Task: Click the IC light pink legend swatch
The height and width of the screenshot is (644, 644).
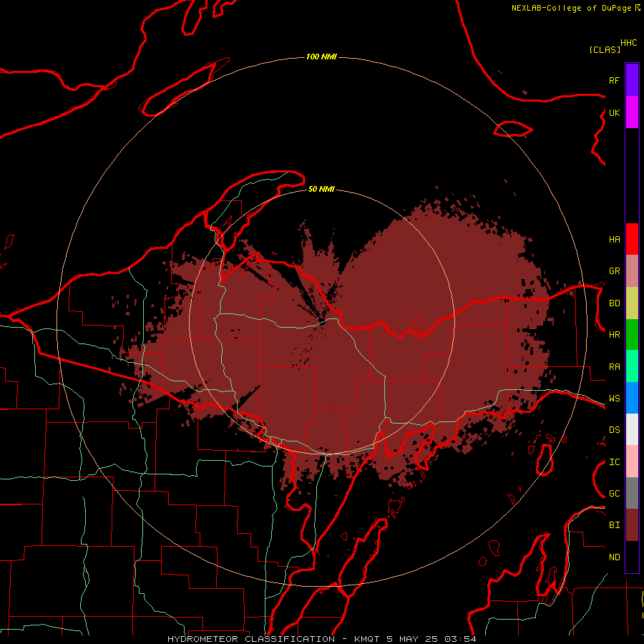Action: click(632, 462)
